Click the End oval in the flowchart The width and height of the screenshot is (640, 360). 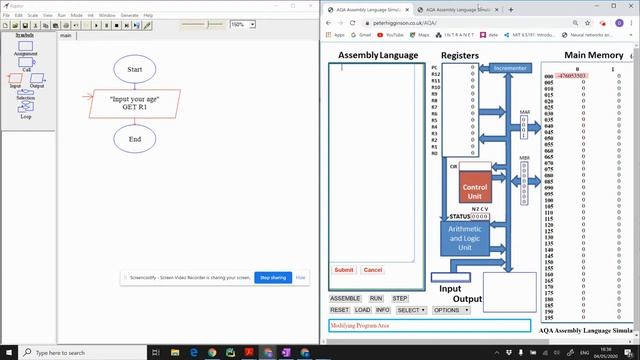click(135, 139)
